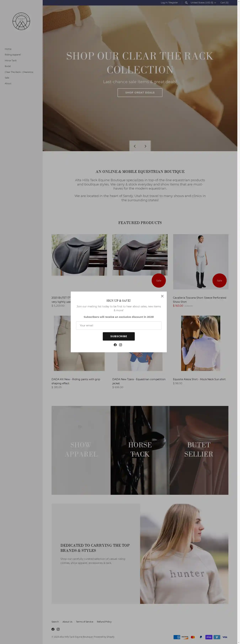Screen dimensions: 240x644
Task: Focus the Your email input field
Action: (119, 325)
